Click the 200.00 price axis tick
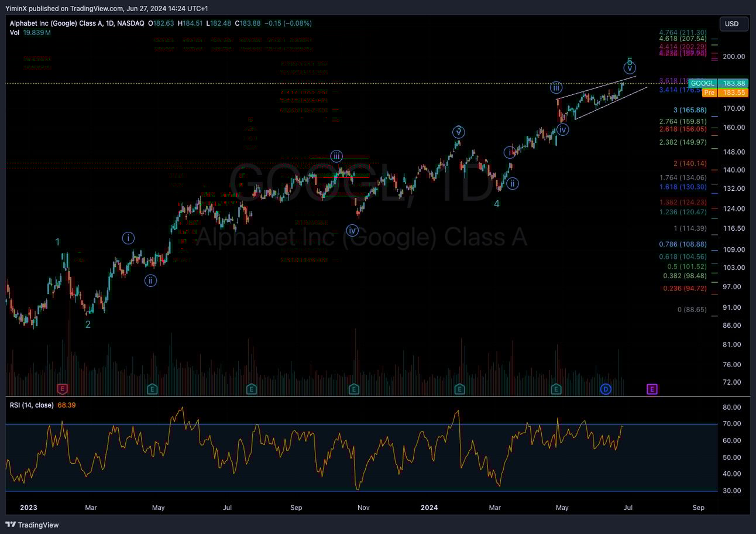 tap(734, 57)
